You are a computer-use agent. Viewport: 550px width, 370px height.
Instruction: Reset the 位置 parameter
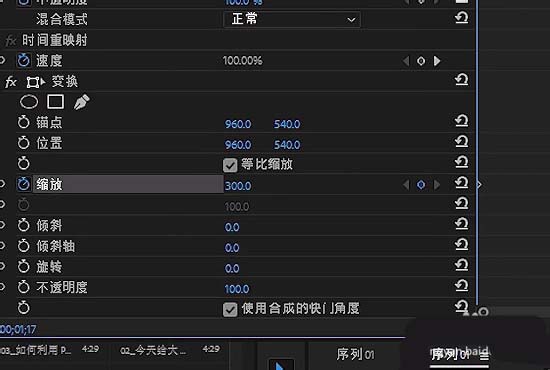point(461,141)
